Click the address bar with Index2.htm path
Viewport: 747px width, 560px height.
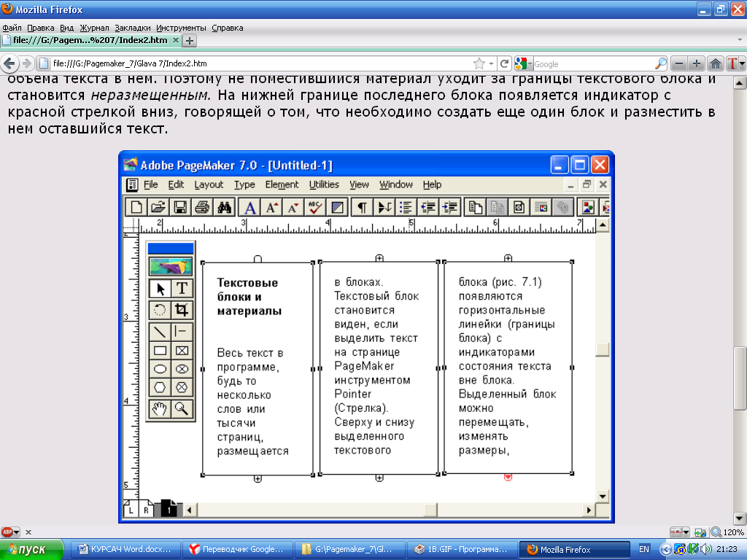(x=262, y=63)
